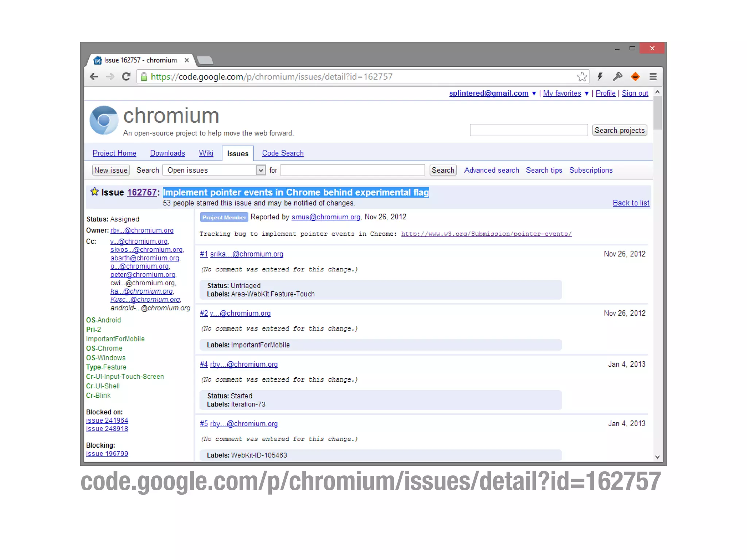Open Search tips link
Image resolution: width=747 pixels, height=560 pixels.
click(x=544, y=170)
